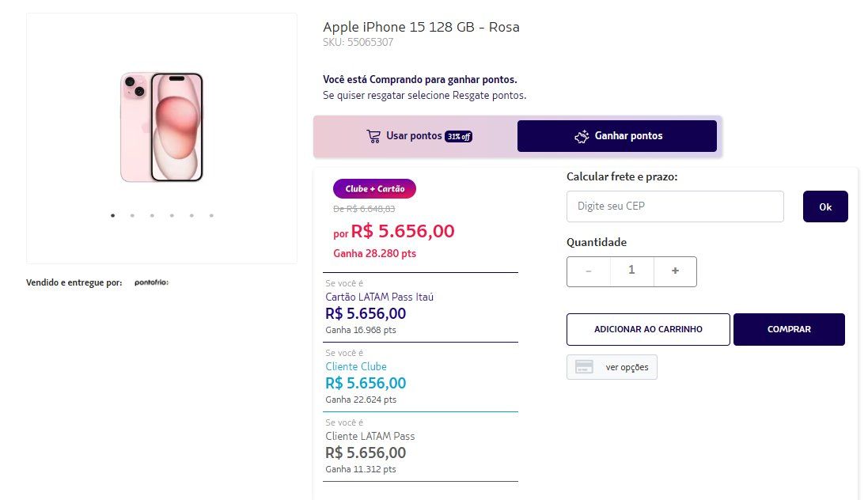Click the pontofrio seller logo

pos(151,282)
